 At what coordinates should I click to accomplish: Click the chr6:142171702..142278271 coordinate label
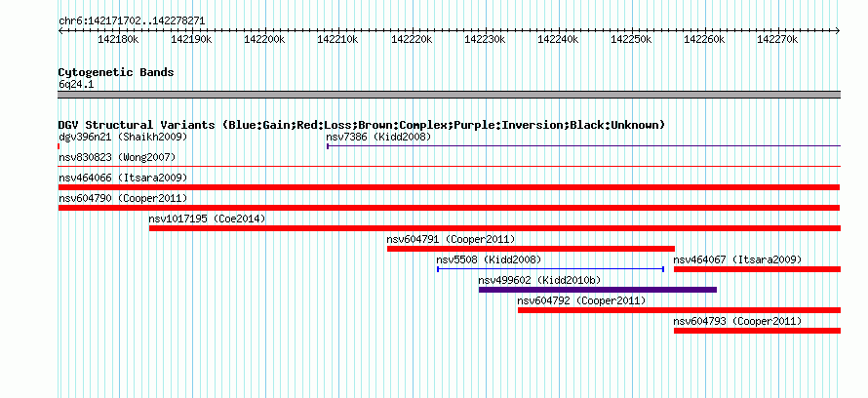click(x=132, y=21)
